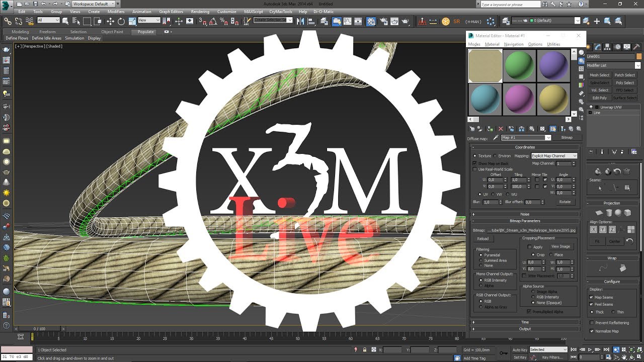
Task: Activate Bind to Space Warp tool
Action: pos(30,21)
